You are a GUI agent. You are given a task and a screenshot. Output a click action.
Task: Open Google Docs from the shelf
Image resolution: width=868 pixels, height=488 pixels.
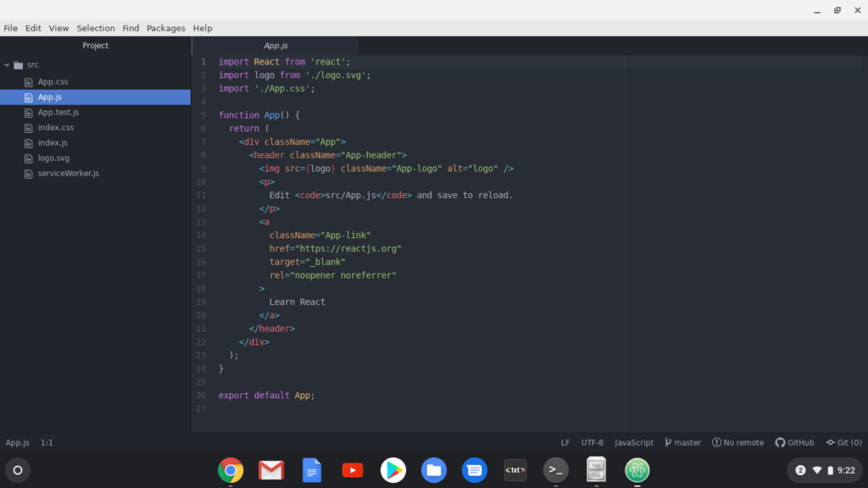tap(312, 470)
